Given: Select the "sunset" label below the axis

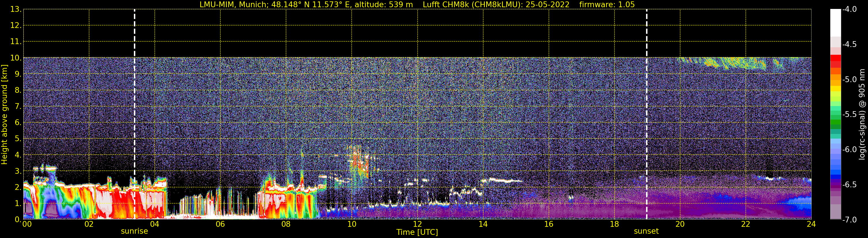Looking at the screenshot, I should 646,231.
